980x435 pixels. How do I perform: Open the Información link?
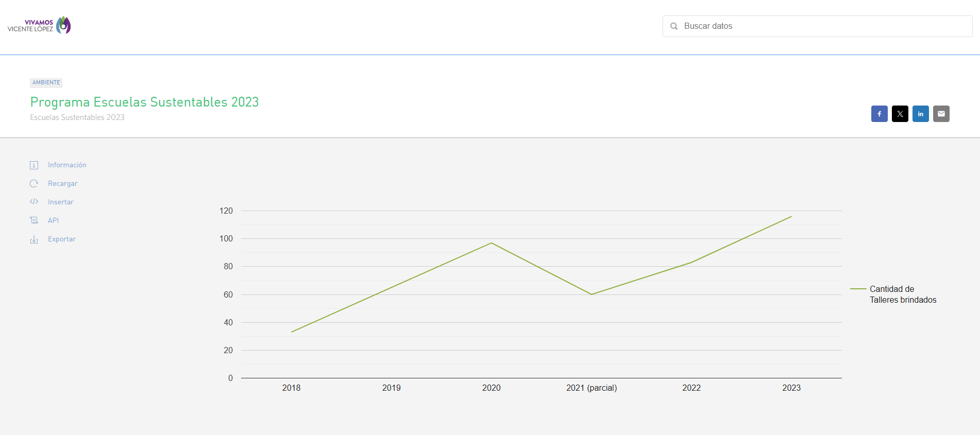67,165
